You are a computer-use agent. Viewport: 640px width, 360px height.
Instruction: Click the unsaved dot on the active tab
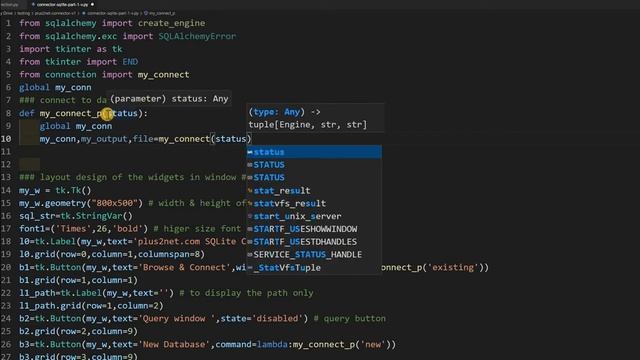[92, 4]
